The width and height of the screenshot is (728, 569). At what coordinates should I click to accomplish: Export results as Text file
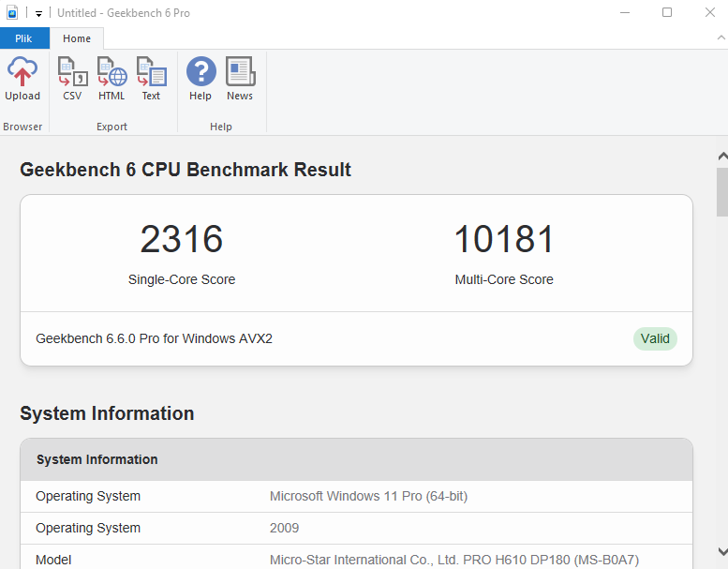151,80
